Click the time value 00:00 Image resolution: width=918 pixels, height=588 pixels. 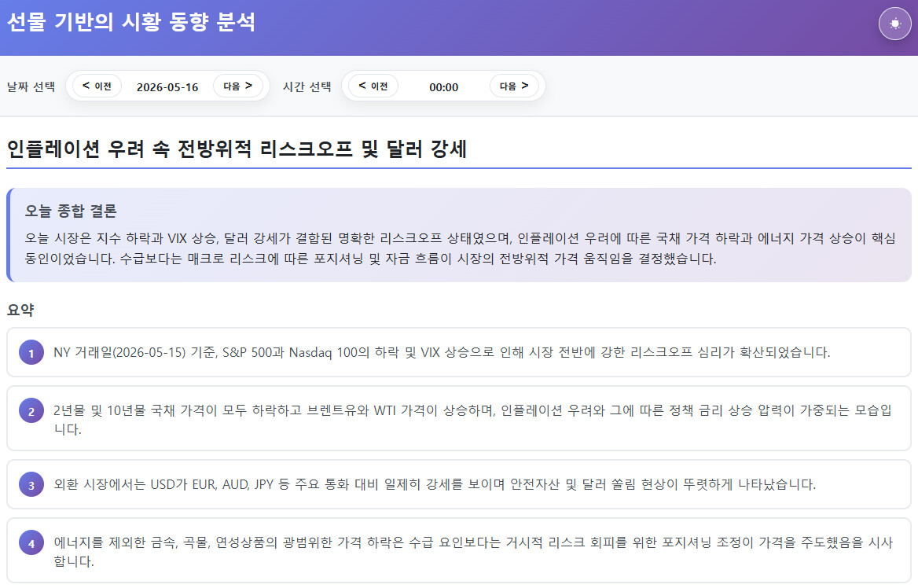point(444,87)
